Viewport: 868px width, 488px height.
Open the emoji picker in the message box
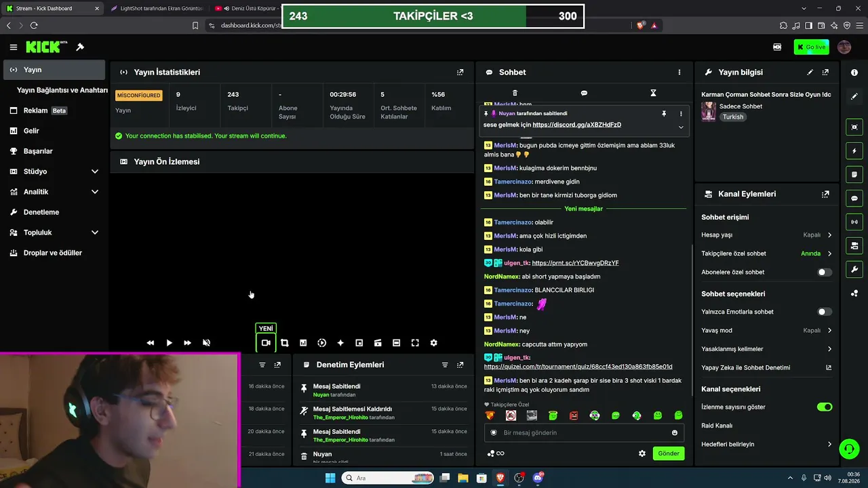point(675,432)
